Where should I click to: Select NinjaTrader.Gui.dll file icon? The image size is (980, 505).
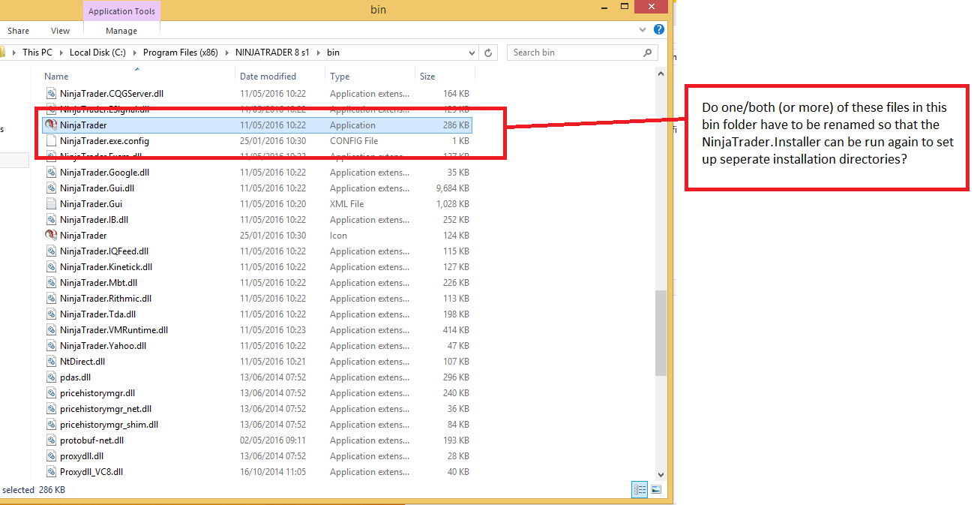pyautogui.click(x=51, y=188)
